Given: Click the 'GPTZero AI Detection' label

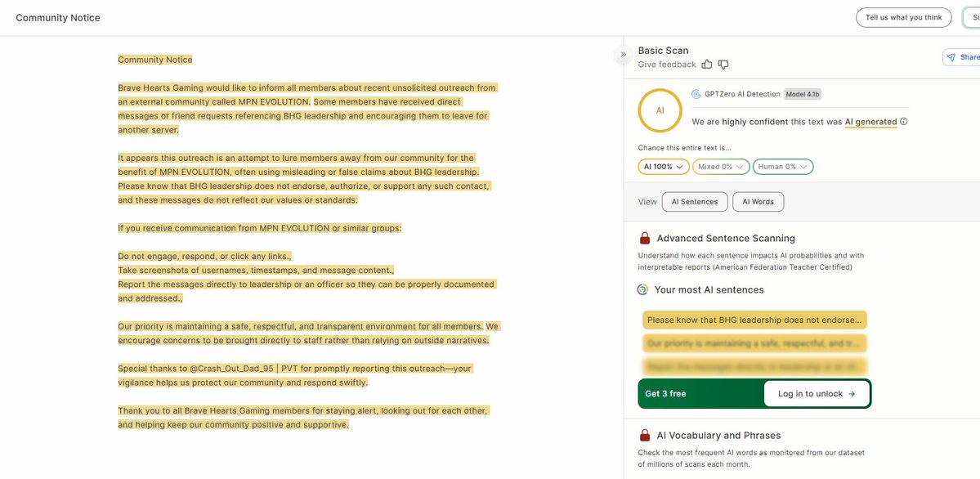Looking at the screenshot, I should click(742, 95).
